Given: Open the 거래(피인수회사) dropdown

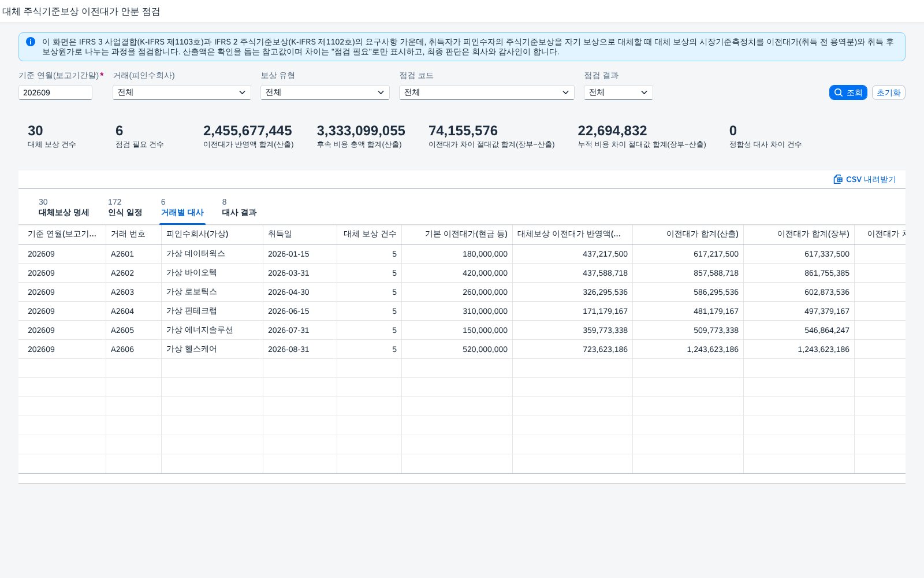Looking at the screenshot, I should (x=182, y=92).
